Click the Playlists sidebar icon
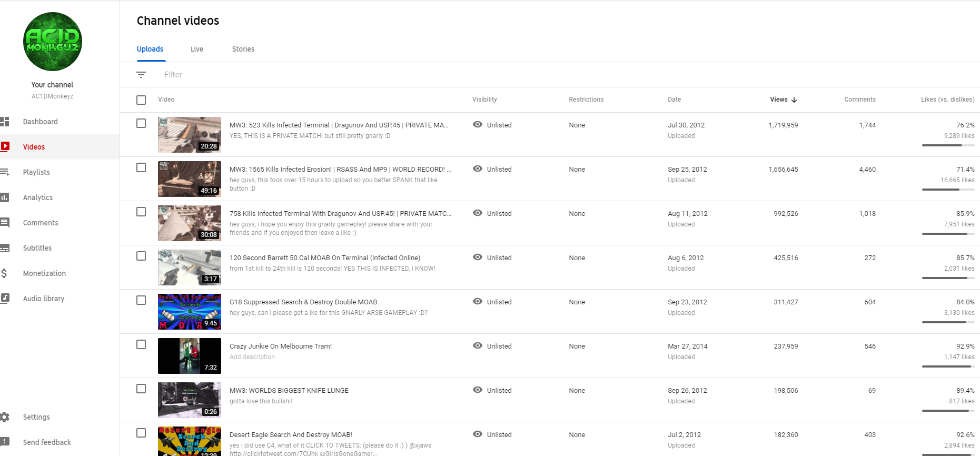The height and width of the screenshot is (456, 980). (x=5, y=172)
